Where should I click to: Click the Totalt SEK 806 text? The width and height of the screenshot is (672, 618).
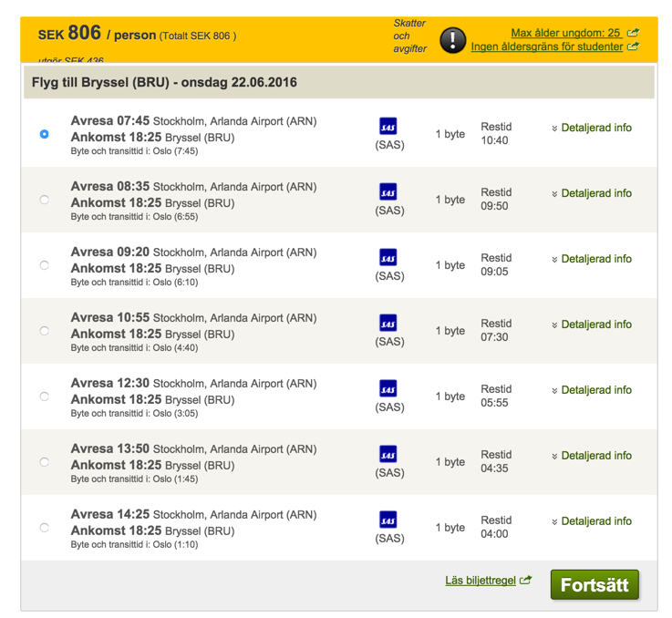198,36
